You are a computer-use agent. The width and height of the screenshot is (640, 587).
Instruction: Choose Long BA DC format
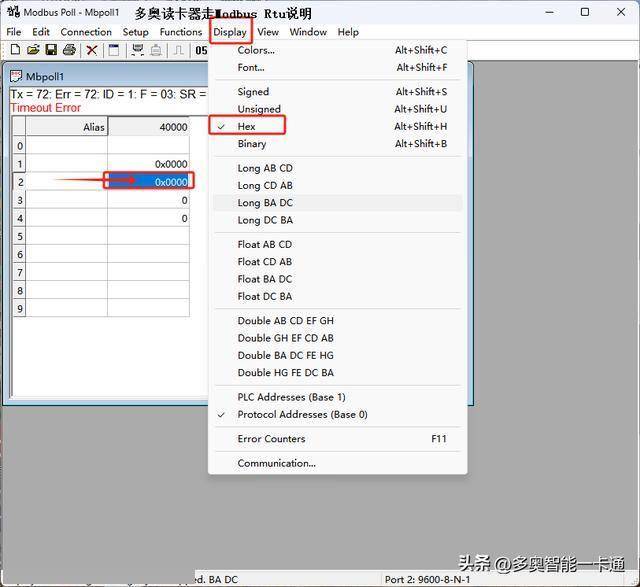point(265,203)
